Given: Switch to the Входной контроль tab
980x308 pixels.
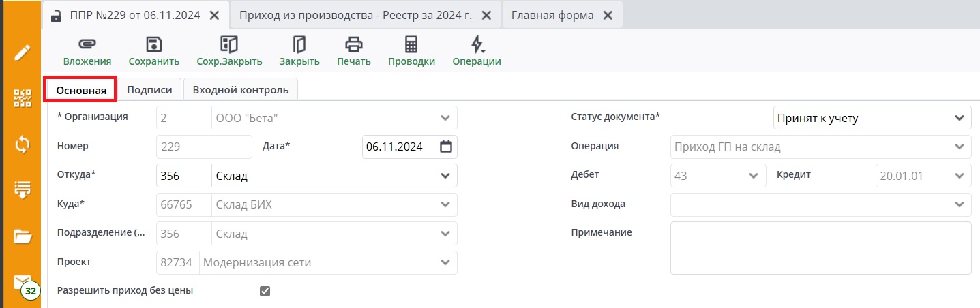Looking at the screenshot, I should pos(241,90).
